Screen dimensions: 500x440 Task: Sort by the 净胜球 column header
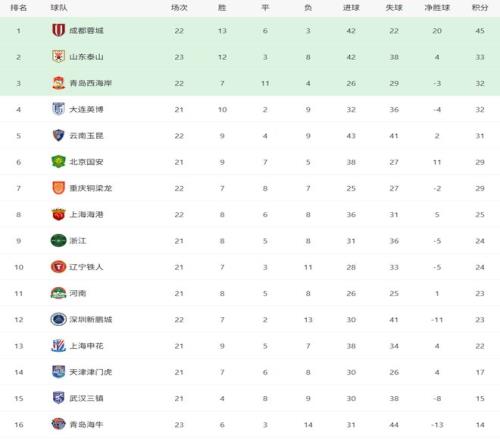[437, 7]
